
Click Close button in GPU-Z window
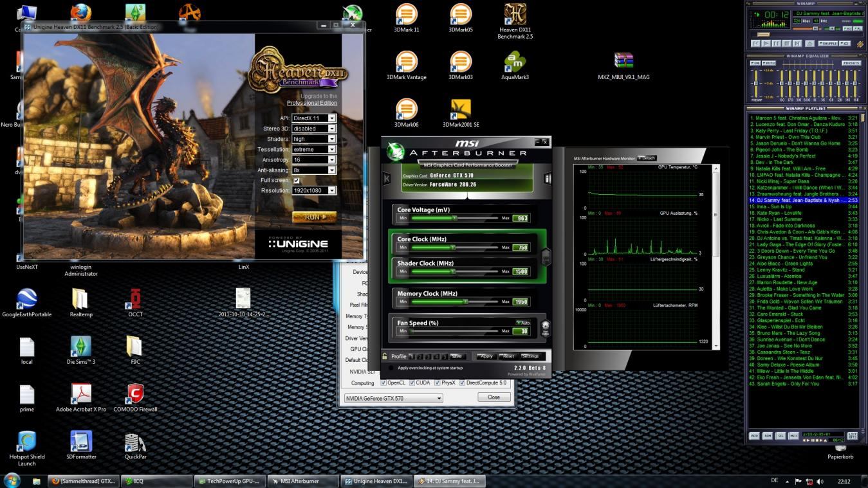click(494, 397)
